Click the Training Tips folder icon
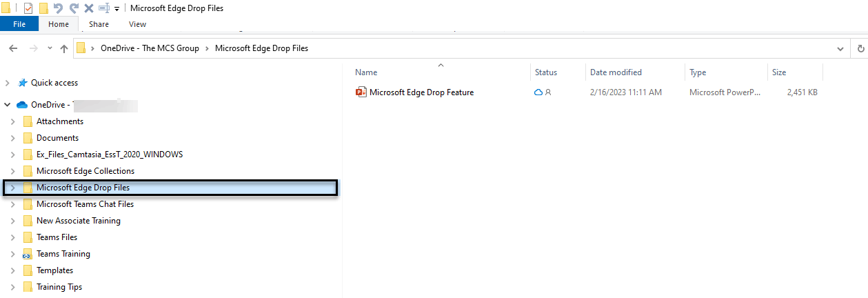This screenshot has height=298, width=868. pos(28,287)
